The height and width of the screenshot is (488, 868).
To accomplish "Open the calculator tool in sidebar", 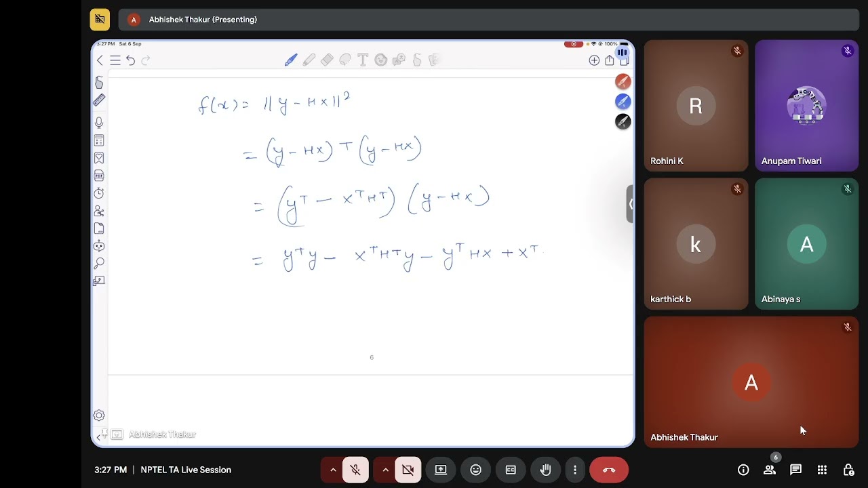I will coord(99,140).
